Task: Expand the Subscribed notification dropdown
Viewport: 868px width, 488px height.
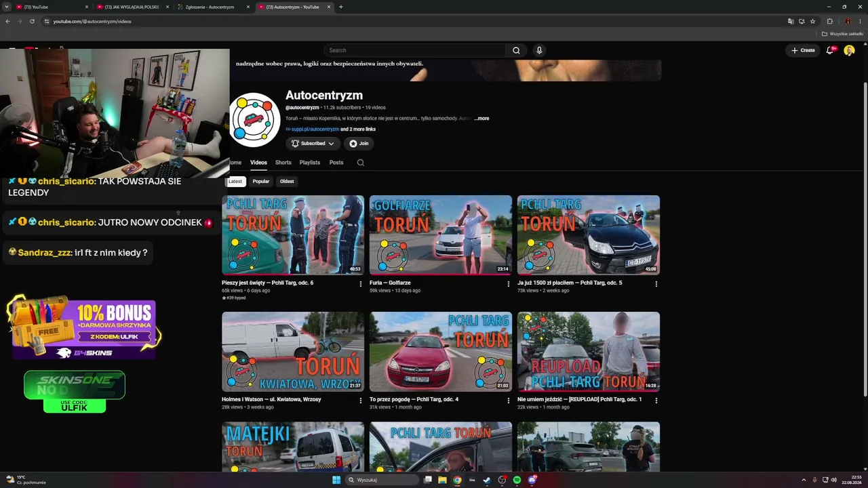Action: [x=313, y=144]
